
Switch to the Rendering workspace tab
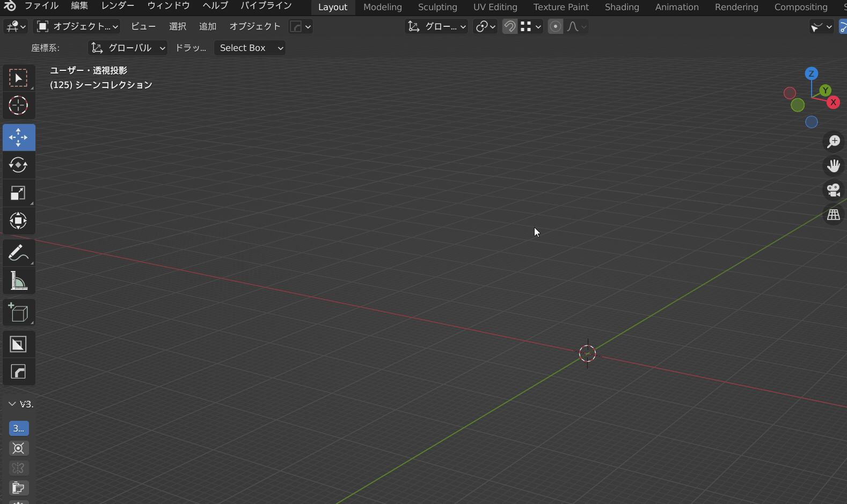click(736, 7)
